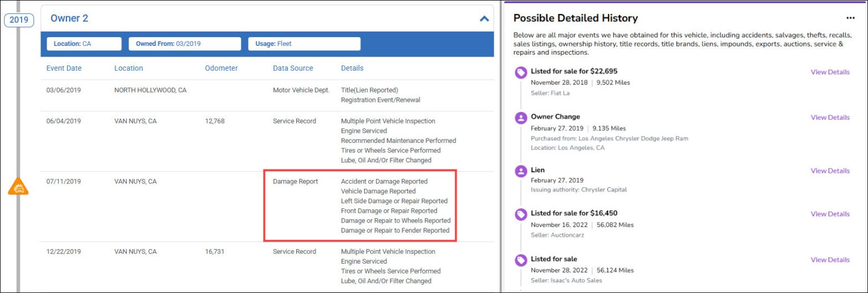Click the Location column header
The height and width of the screenshot is (293, 868).
128,68
